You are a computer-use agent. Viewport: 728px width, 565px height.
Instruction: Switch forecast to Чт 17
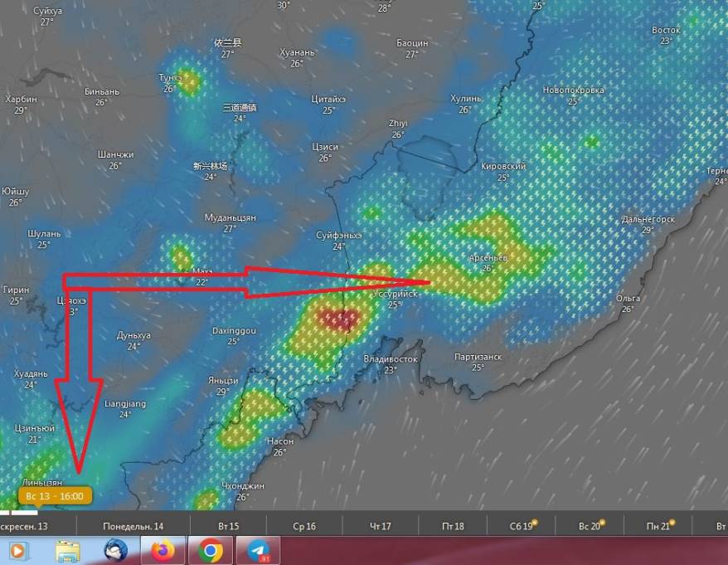[380, 526]
